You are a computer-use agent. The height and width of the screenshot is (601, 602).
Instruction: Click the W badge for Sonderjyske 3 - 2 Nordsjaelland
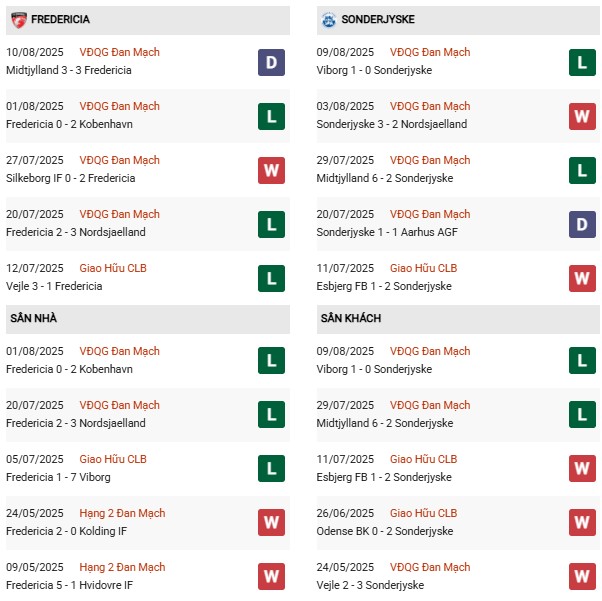pyautogui.click(x=582, y=116)
